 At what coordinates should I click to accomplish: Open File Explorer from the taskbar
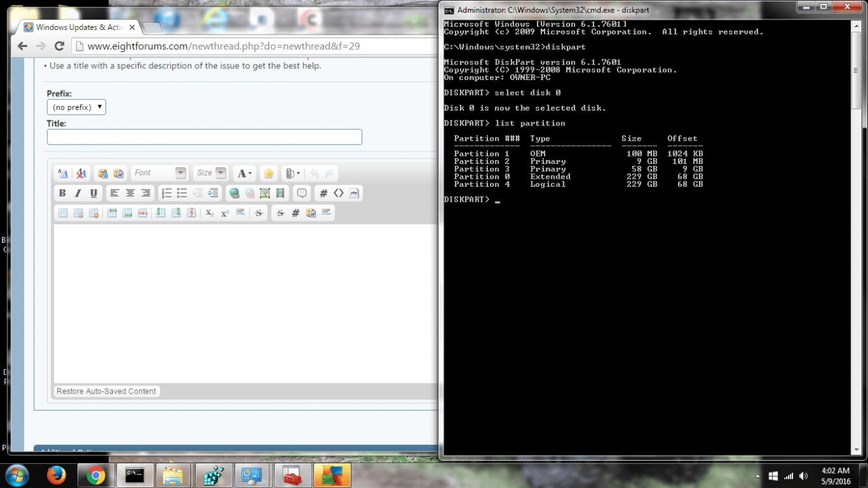tap(173, 476)
